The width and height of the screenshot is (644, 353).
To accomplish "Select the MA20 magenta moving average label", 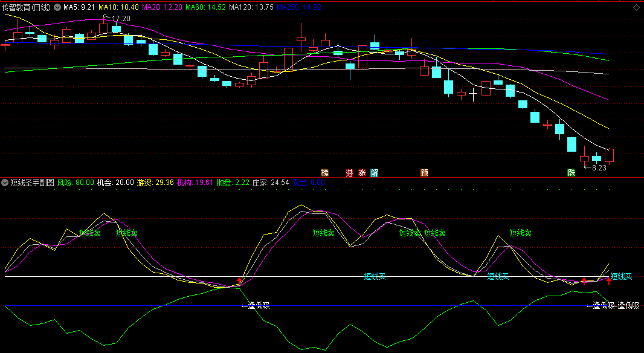I will [x=161, y=7].
